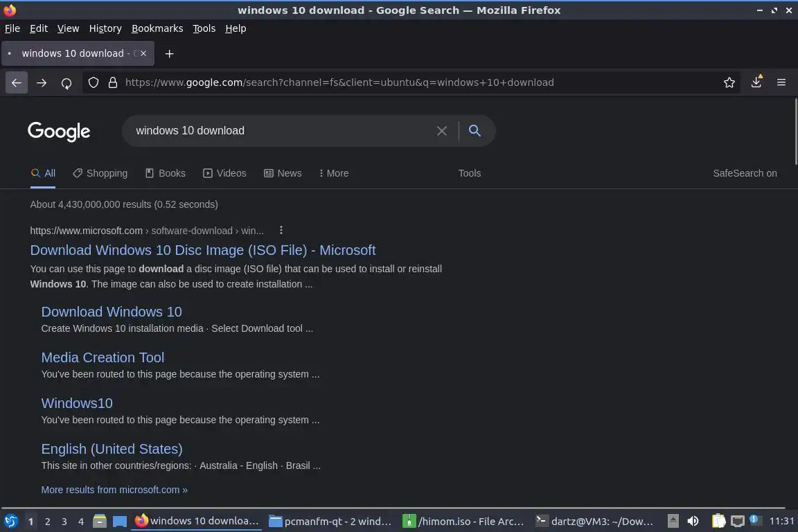
Task: Open the File menu
Action: pos(12,28)
